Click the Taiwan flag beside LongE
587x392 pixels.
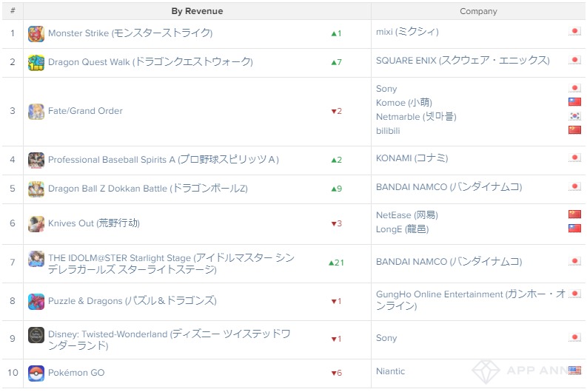[x=574, y=228]
